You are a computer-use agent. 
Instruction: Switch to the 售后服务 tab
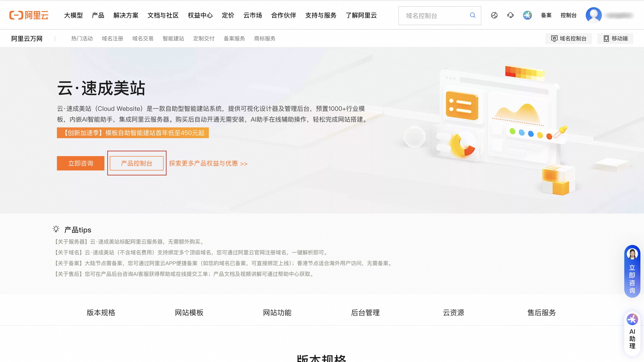[x=542, y=313]
